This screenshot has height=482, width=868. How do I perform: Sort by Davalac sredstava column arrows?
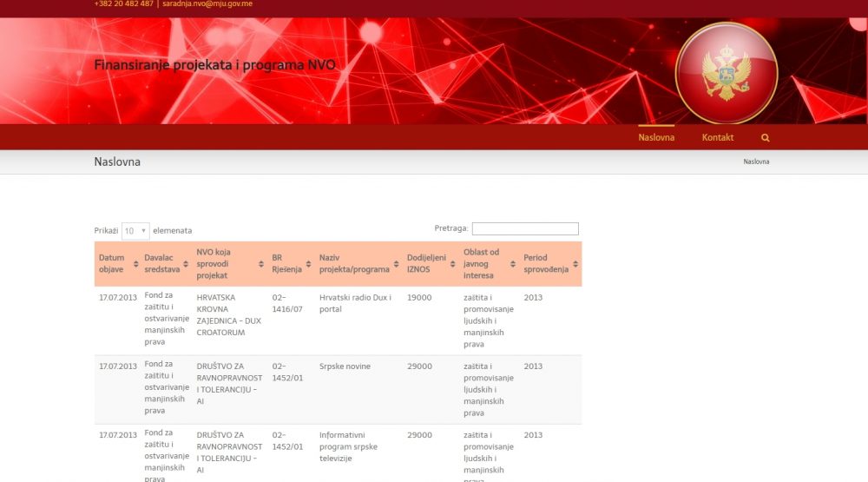(x=187, y=264)
